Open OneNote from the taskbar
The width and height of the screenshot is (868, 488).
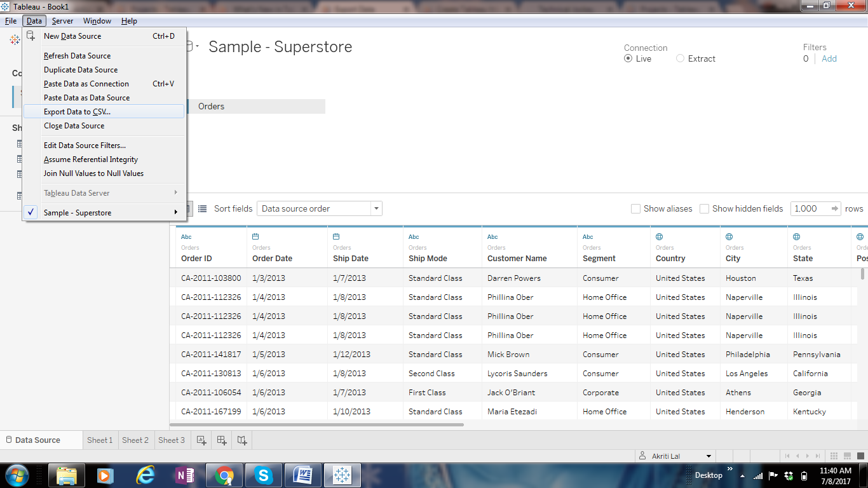coord(185,475)
